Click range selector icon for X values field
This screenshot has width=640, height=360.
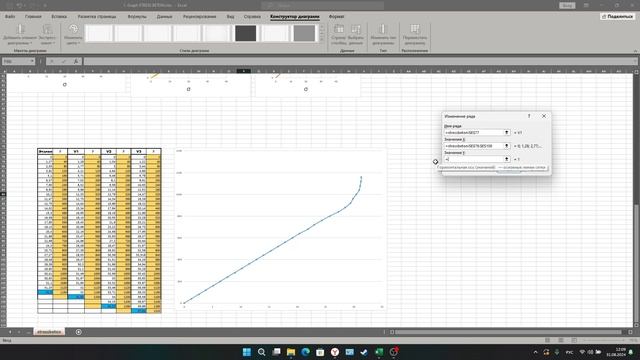point(507,146)
